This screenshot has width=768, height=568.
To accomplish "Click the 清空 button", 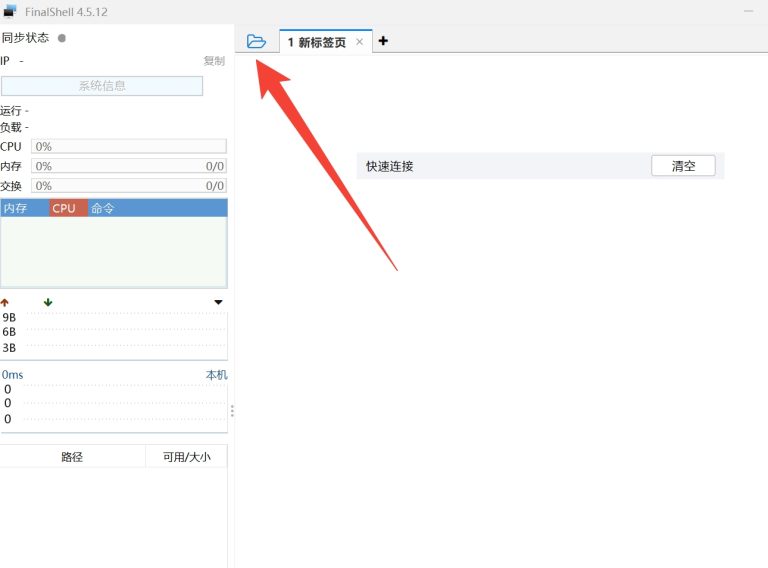I will pos(683,166).
